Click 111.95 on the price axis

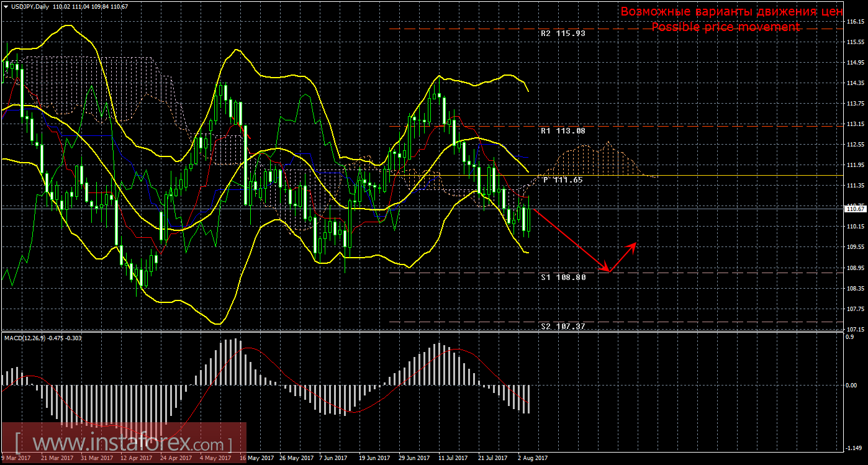coord(854,165)
